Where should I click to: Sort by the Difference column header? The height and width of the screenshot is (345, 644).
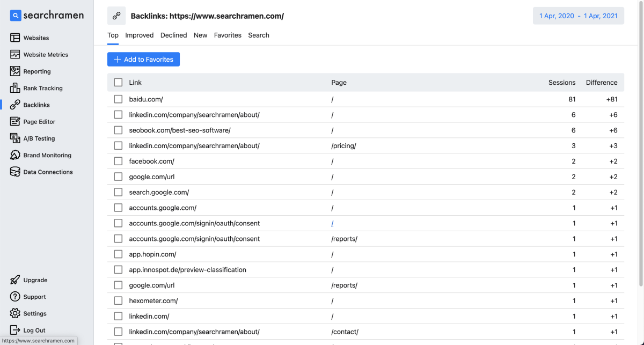coord(602,83)
